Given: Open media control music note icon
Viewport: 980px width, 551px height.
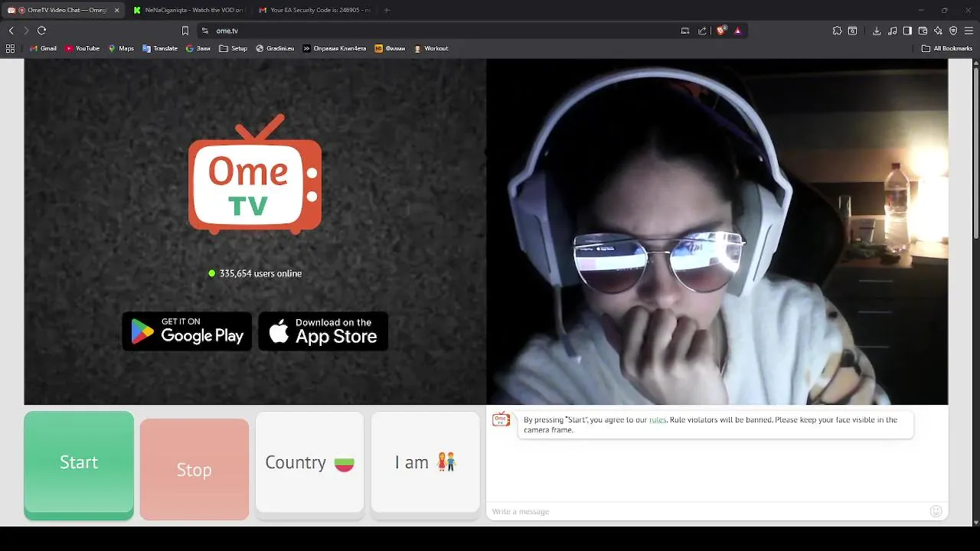Looking at the screenshot, I should [892, 31].
